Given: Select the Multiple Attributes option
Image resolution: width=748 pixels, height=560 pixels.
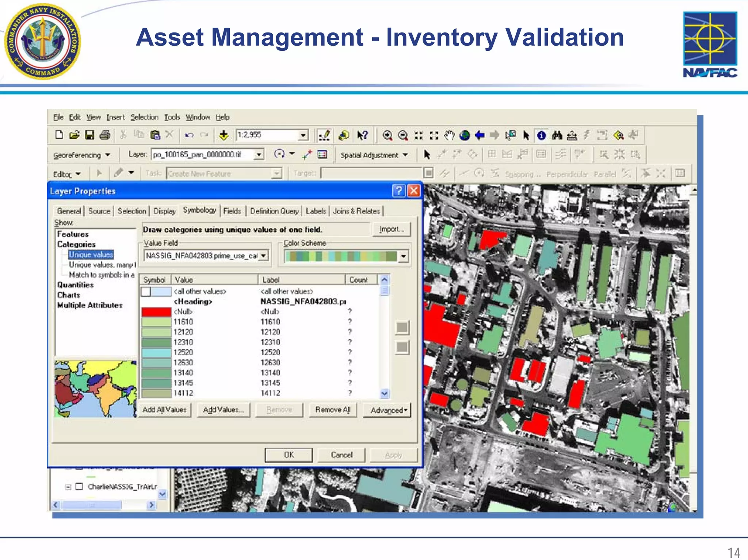Looking at the screenshot, I should pos(89,305).
